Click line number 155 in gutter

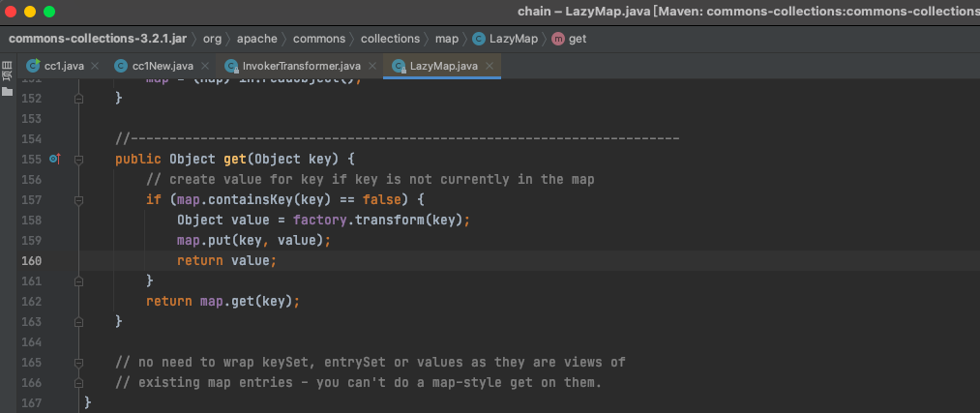pyautogui.click(x=31, y=160)
